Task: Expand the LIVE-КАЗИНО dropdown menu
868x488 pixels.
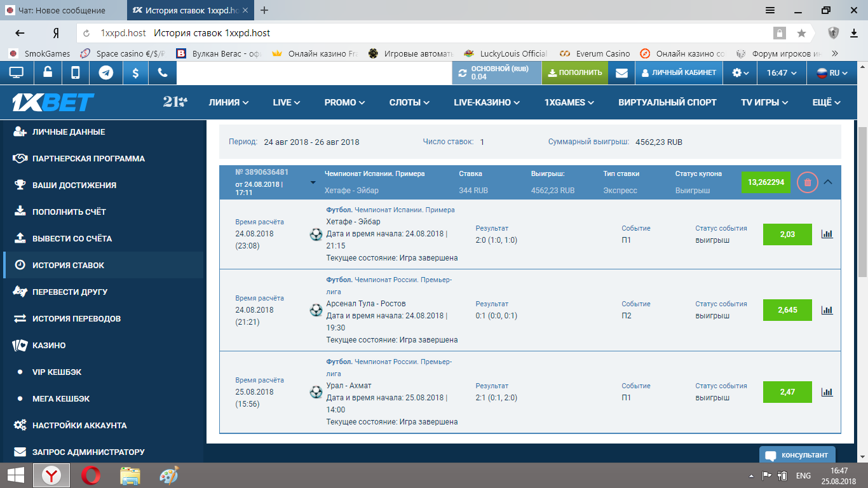Action: (x=487, y=102)
